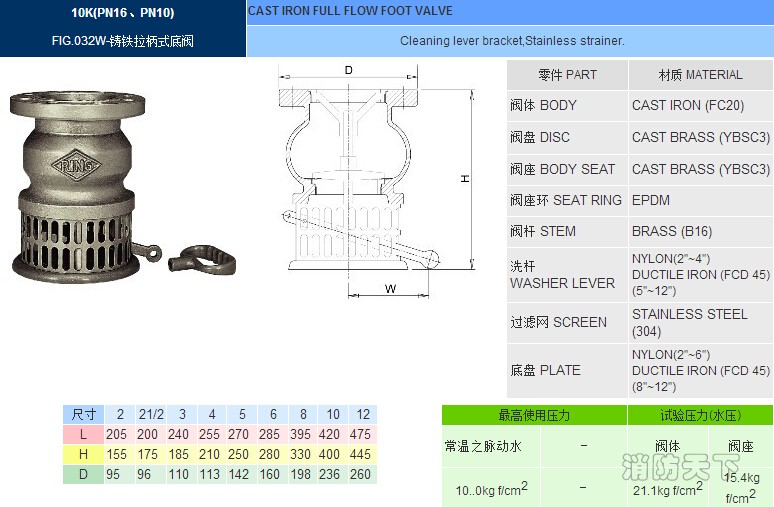This screenshot has height=507, width=774.
Task: Click the pink L row header
Action: point(84,434)
